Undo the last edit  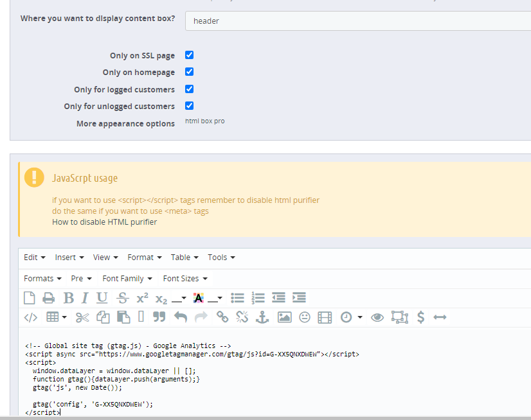click(x=181, y=317)
